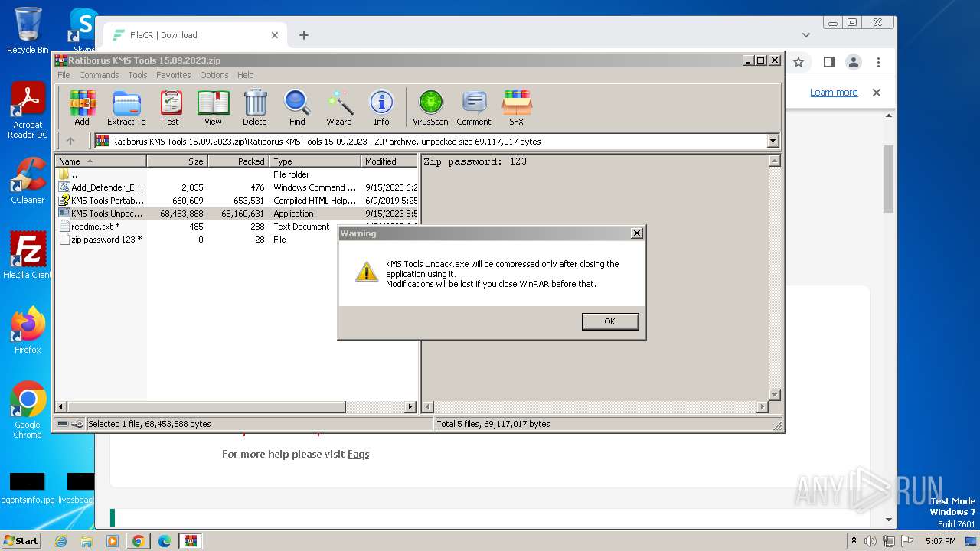Open the Options menu
This screenshot has width=980, height=551.
[x=214, y=75]
